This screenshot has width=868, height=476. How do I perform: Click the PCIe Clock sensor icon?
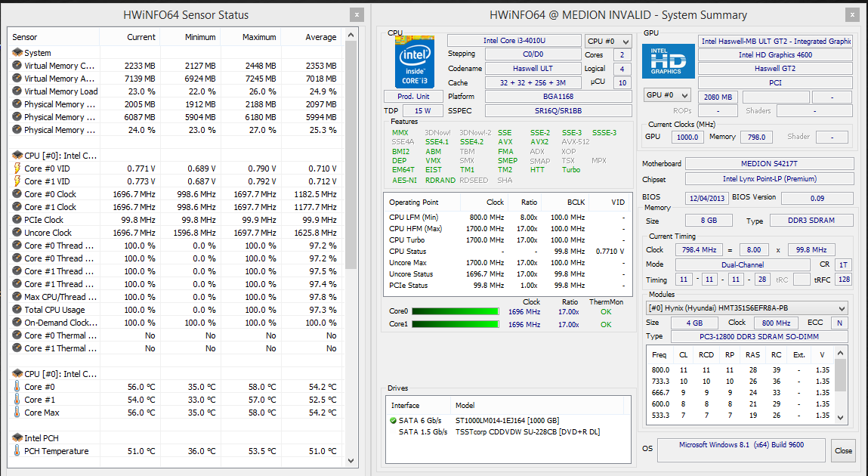(x=17, y=220)
